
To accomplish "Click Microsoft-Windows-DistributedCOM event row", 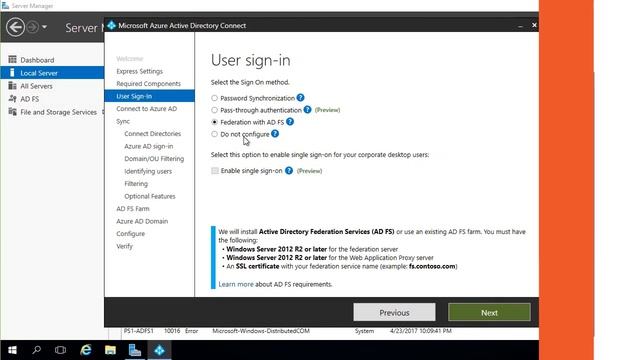I will (261, 331).
